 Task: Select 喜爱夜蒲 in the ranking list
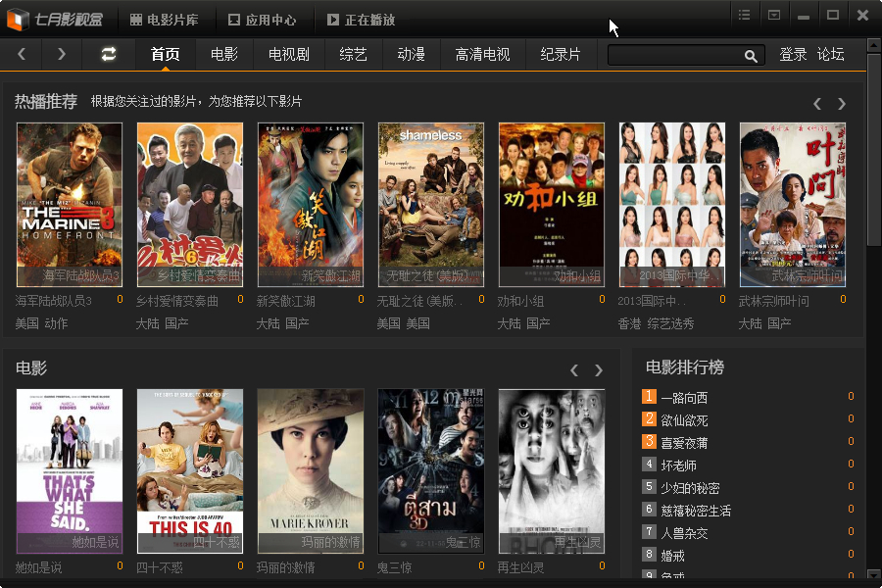click(x=684, y=443)
